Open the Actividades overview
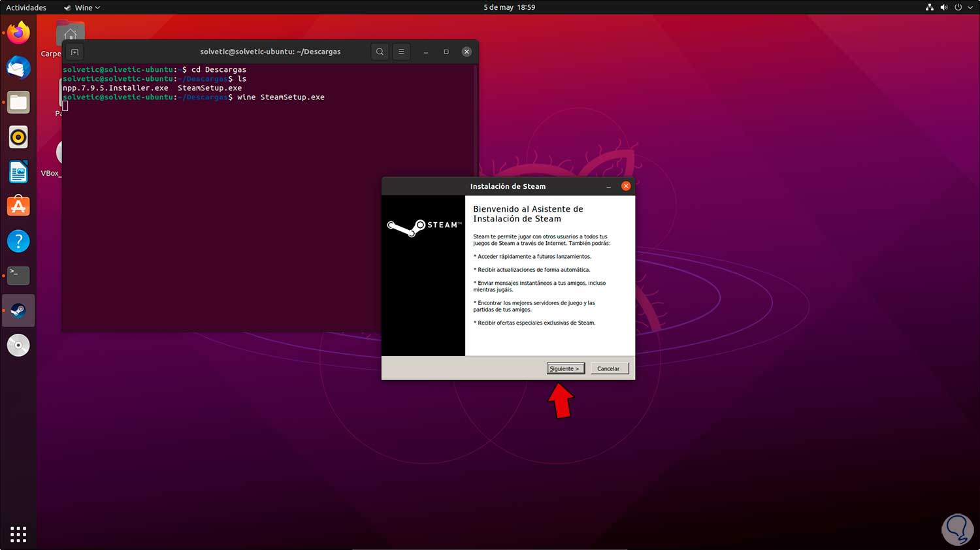This screenshot has height=550, width=980. [x=26, y=7]
